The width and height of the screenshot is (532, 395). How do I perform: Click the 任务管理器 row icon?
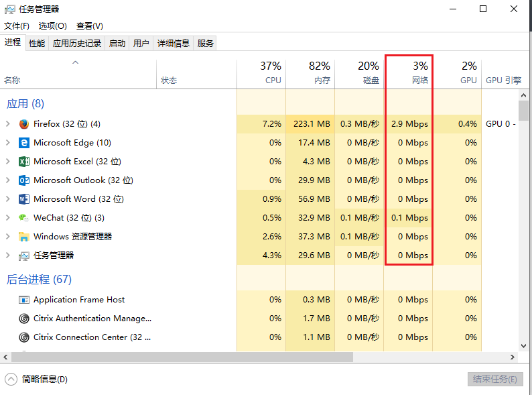[23, 256]
